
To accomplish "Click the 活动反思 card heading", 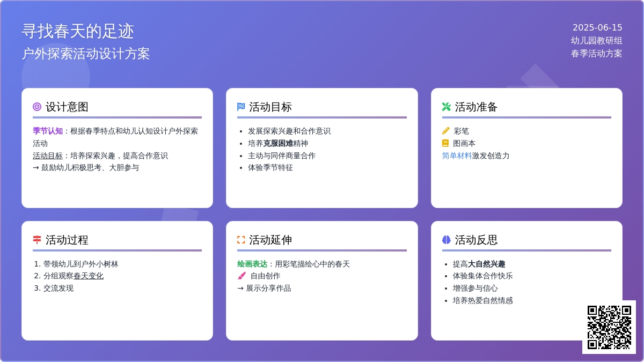I will pos(477,240).
